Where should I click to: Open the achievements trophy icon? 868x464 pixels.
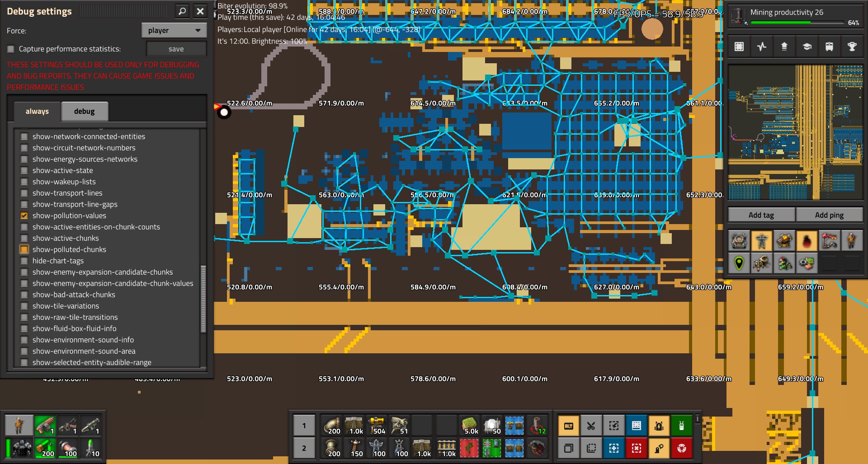tap(852, 47)
